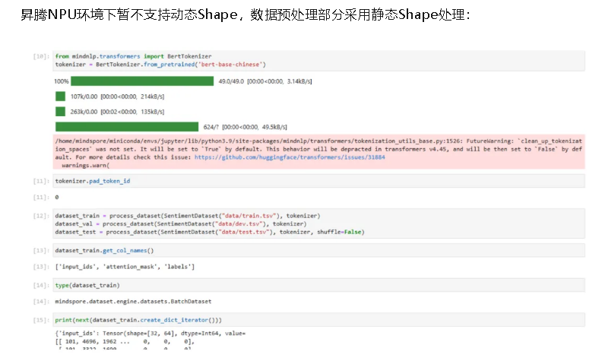Click the BatchDataset type output text
The height and width of the screenshot is (364, 602).
[133, 302]
